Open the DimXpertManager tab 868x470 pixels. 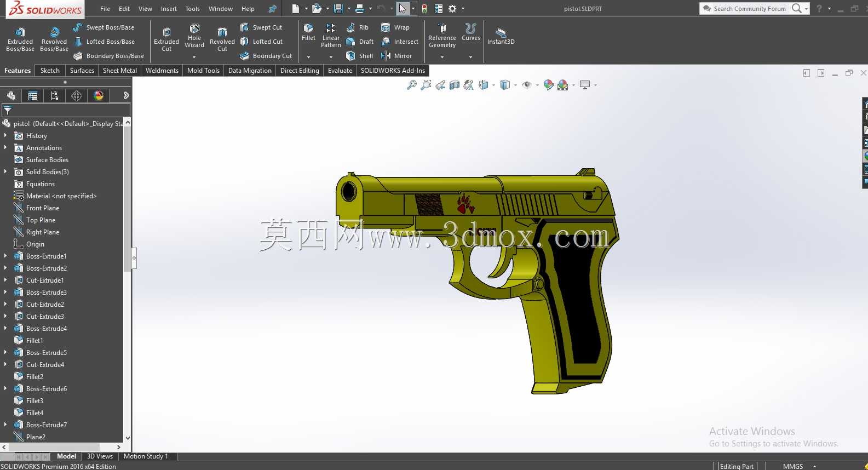point(77,96)
